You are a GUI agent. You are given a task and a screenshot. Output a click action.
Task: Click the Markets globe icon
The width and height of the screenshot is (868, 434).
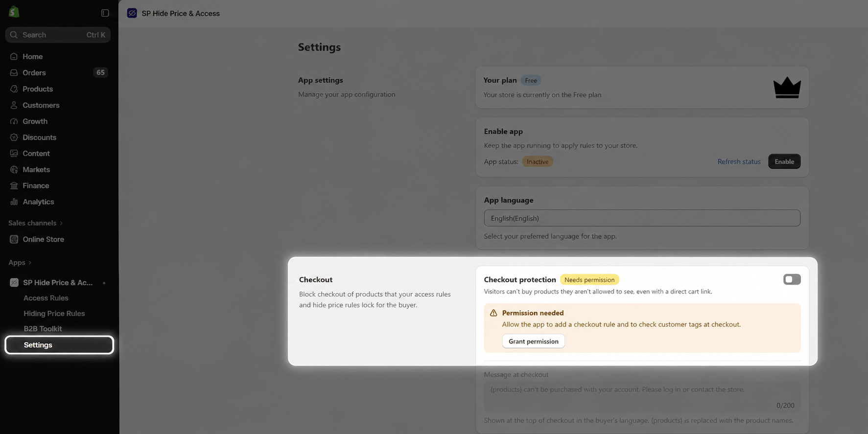click(x=14, y=169)
